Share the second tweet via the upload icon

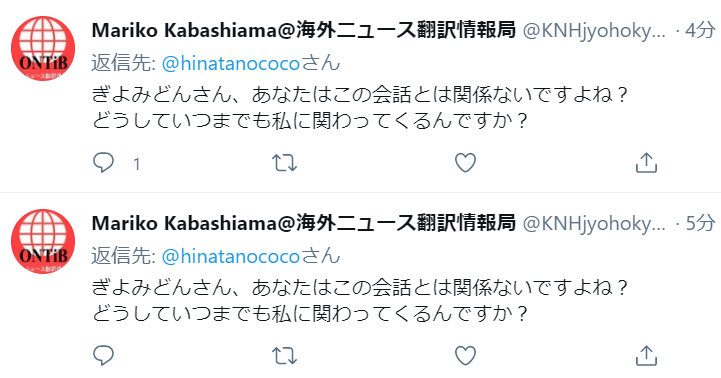tap(646, 356)
